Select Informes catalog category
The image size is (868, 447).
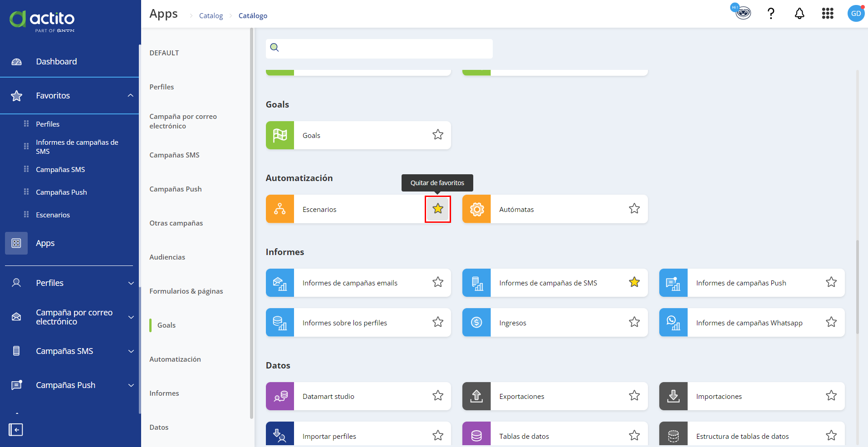coord(164,393)
